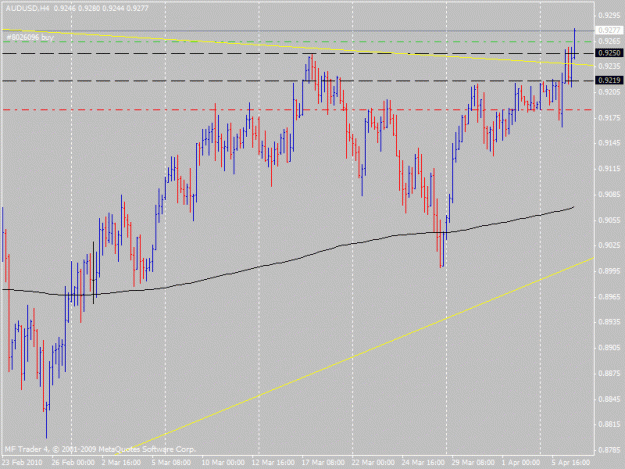Click the current price tag 0.9277
The image size is (625, 469).
coord(609,30)
